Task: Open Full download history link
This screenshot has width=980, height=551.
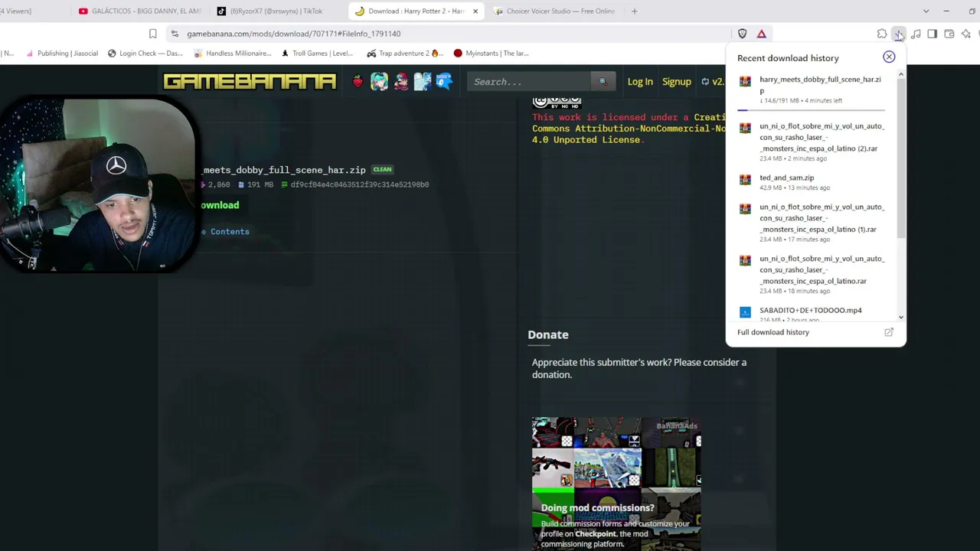Action: click(x=773, y=332)
